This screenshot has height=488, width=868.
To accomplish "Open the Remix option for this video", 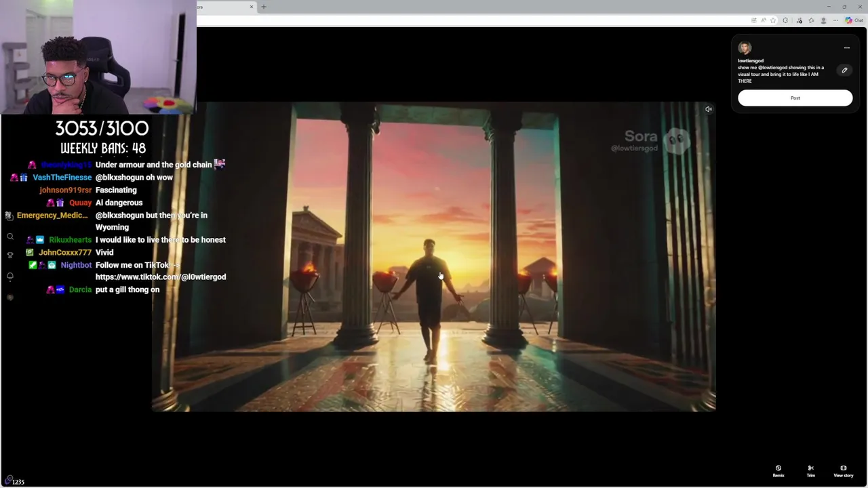I will (x=778, y=471).
